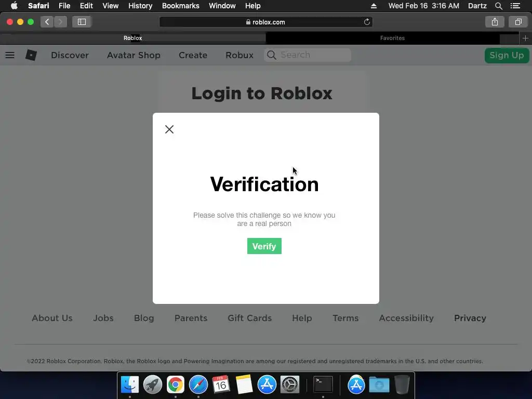Open the Help footer link

302,318
